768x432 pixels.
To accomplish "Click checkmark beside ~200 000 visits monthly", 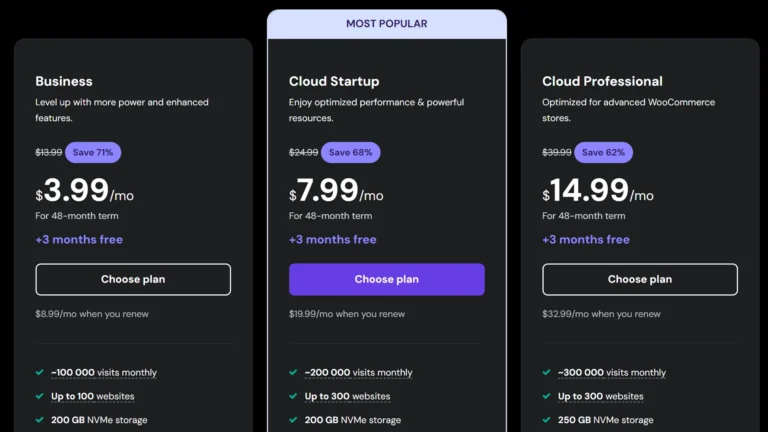I will [293, 372].
